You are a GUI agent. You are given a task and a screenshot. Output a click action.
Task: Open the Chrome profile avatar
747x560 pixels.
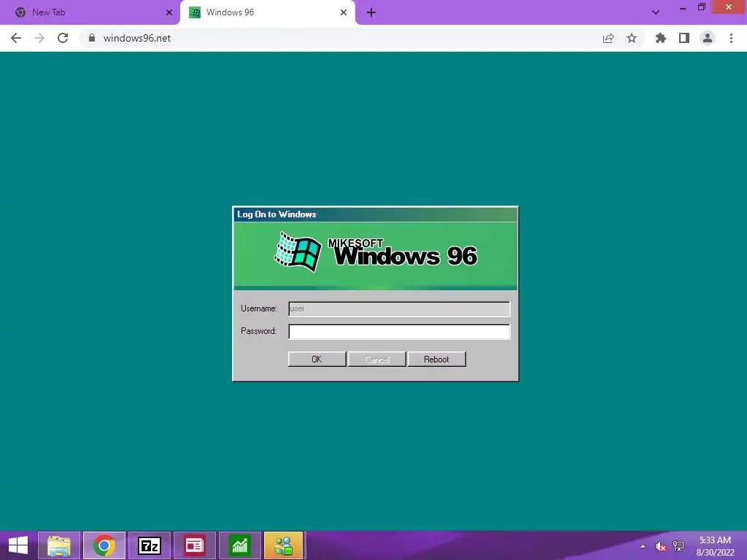[x=708, y=38]
